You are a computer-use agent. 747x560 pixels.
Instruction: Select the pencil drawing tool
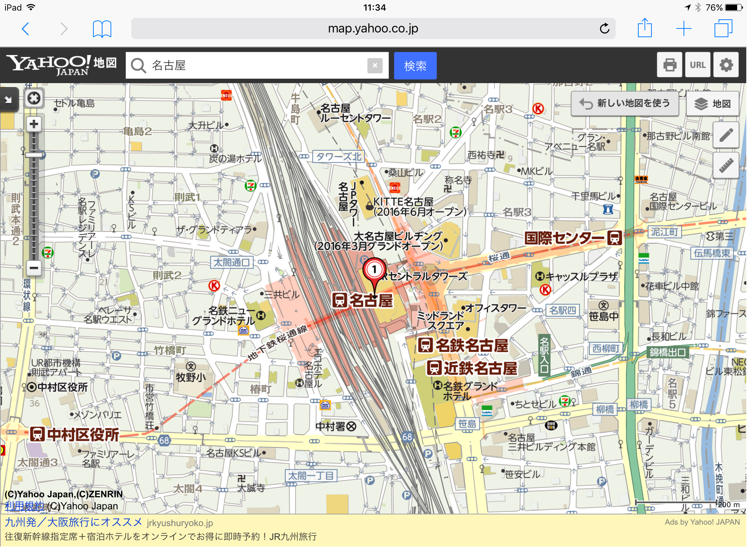(726, 135)
